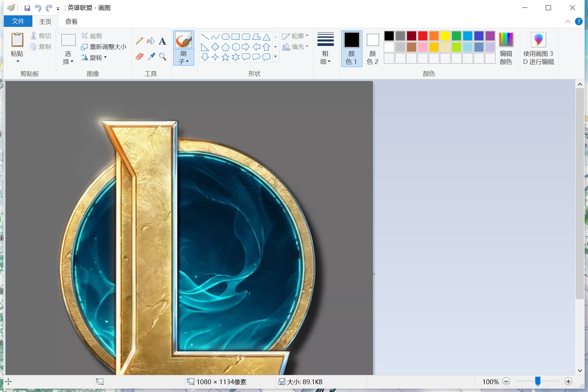The width and height of the screenshot is (588, 392).
Task: Click the Undo arrow in title bar
Action: [38, 8]
